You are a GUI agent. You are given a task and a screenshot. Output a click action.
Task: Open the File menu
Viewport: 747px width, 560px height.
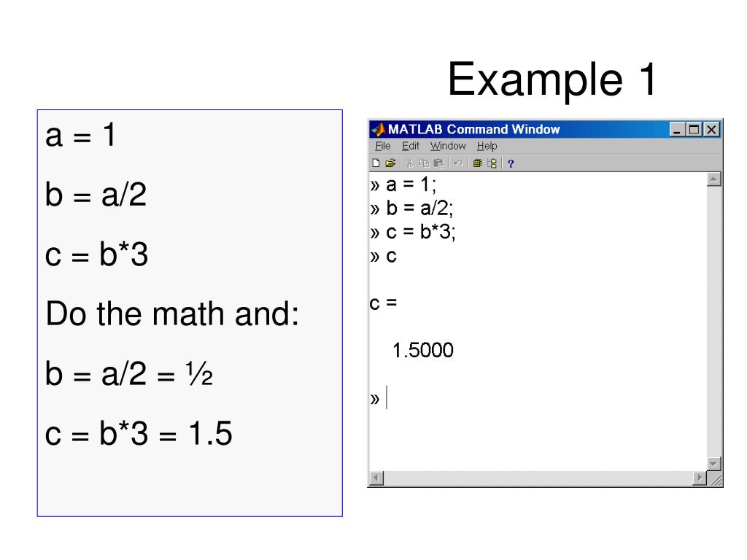click(382, 146)
